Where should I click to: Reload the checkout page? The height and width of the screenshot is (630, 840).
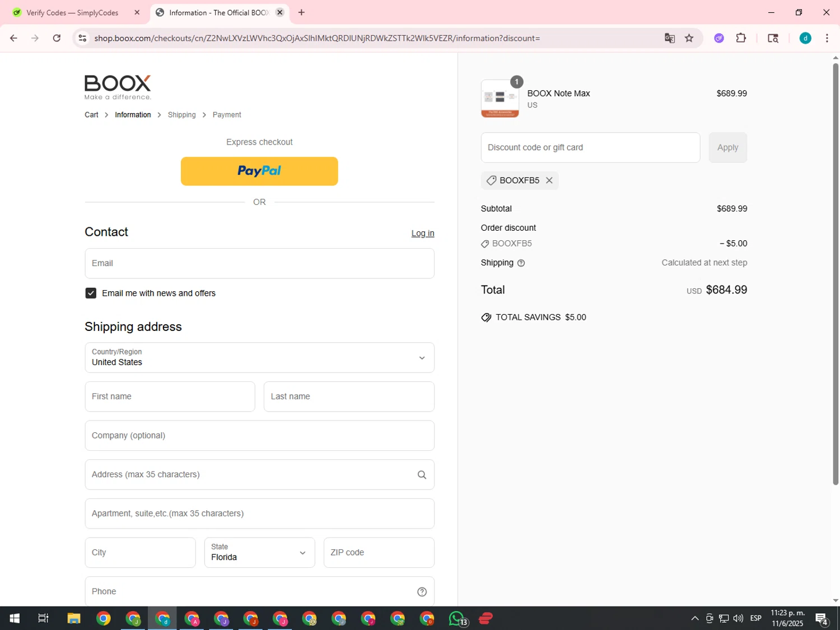point(57,38)
